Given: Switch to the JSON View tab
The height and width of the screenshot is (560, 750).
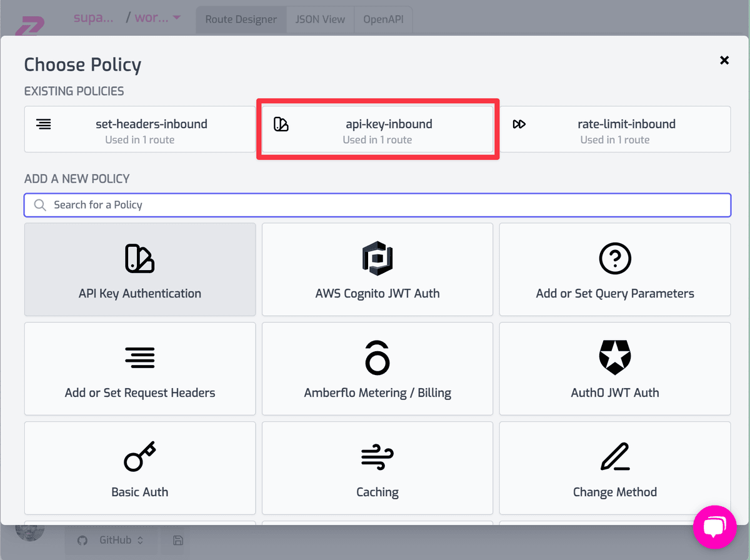Looking at the screenshot, I should tap(320, 19).
